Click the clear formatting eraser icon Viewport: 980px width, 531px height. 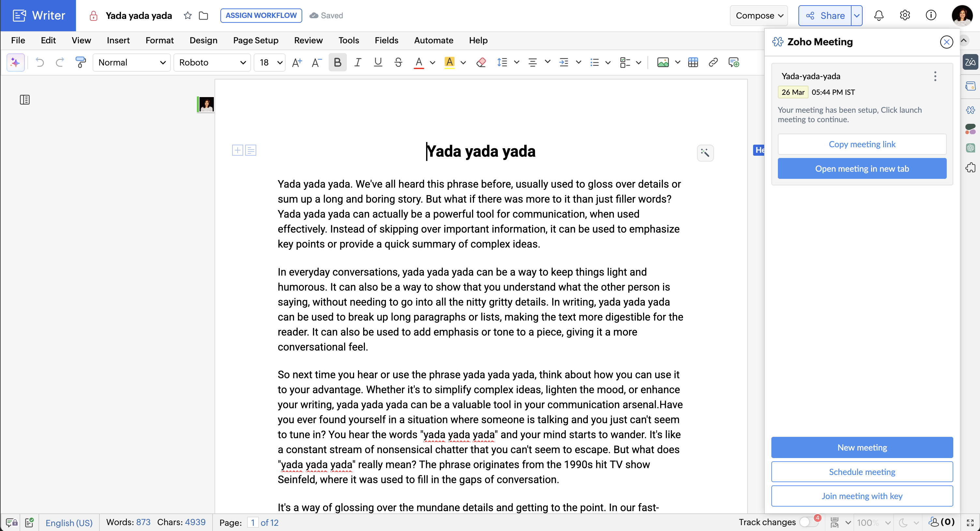pyautogui.click(x=481, y=62)
